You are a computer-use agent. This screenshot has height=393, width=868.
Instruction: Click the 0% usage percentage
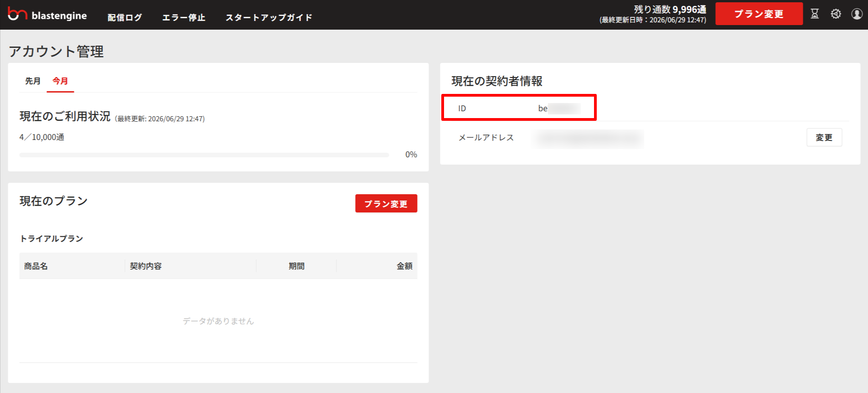411,155
